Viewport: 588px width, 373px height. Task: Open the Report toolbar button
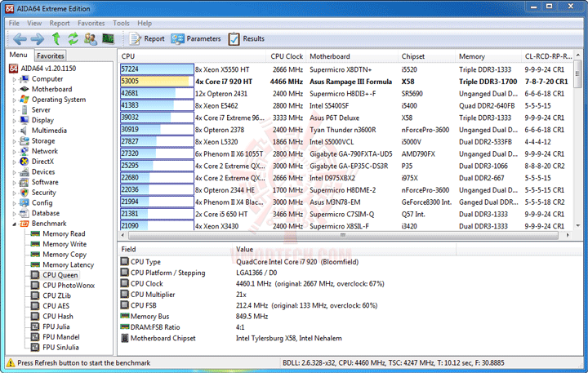147,38
